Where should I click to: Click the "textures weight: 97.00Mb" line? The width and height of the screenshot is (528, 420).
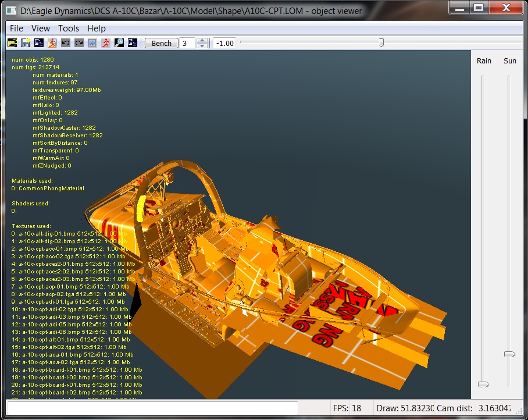(67, 90)
